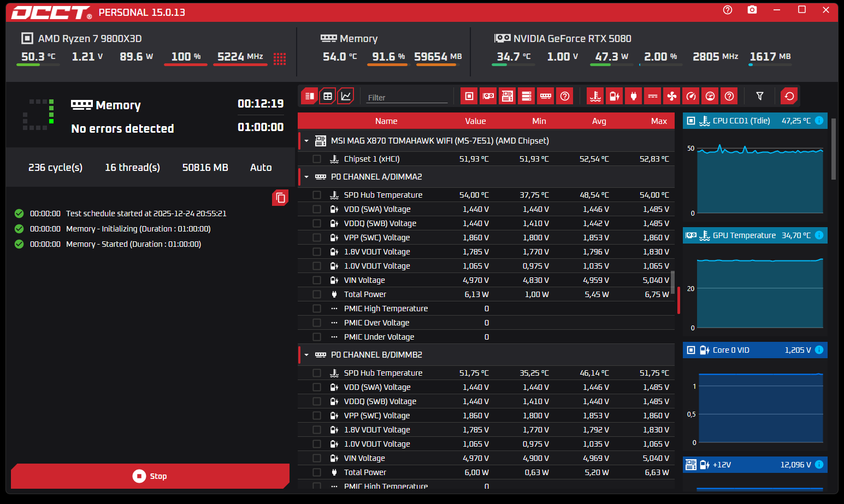
Task: Take a screenshot with the camera icon
Action: coord(752,10)
